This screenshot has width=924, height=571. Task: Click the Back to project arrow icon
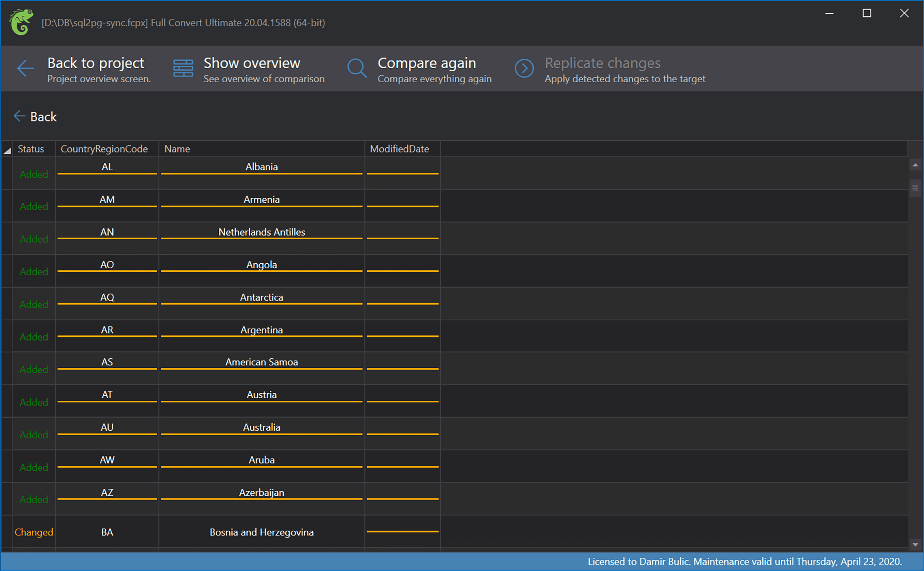pos(25,68)
